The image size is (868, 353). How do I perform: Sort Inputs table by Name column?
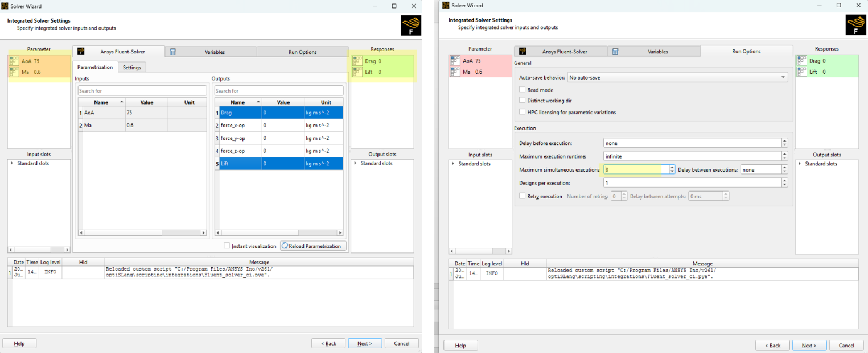click(101, 102)
